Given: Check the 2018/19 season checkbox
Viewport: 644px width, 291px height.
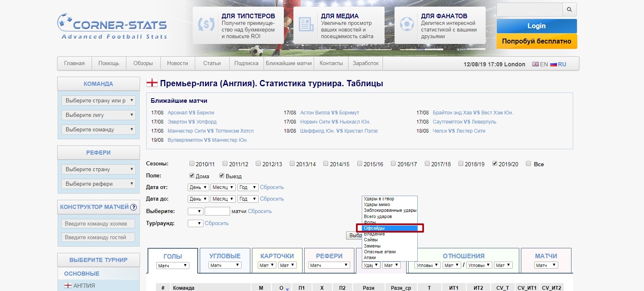Looking at the screenshot, I should (x=460, y=163).
